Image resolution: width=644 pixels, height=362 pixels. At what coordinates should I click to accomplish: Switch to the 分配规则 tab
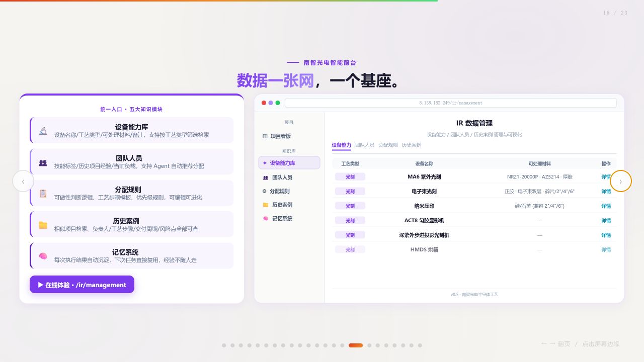pos(388,145)
